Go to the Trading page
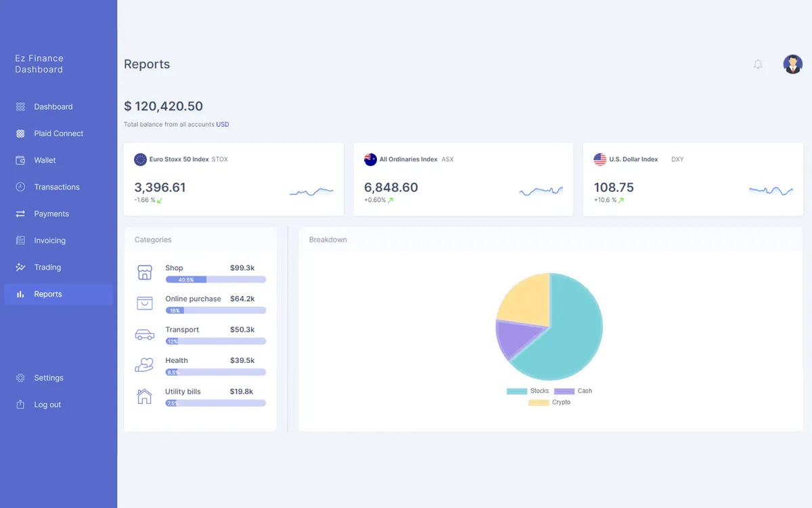Image resolution: width=812 pixels, height=508 pixels. [59, 268]
